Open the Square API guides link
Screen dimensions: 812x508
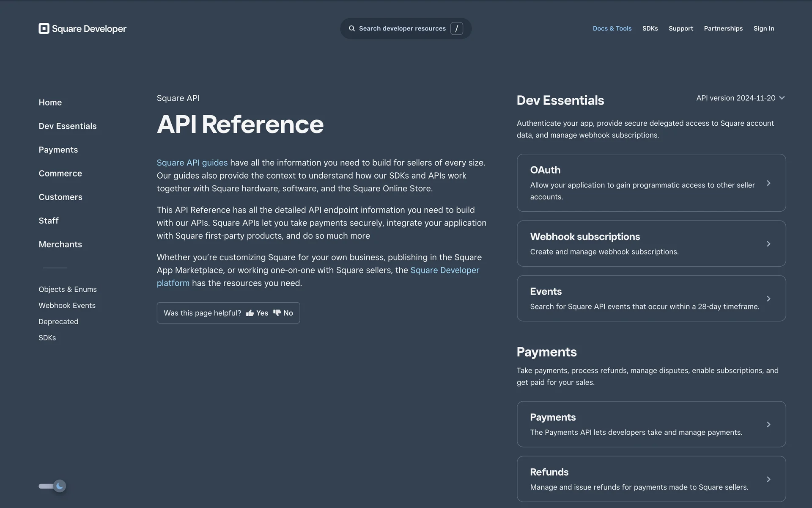tap(192, 163)
